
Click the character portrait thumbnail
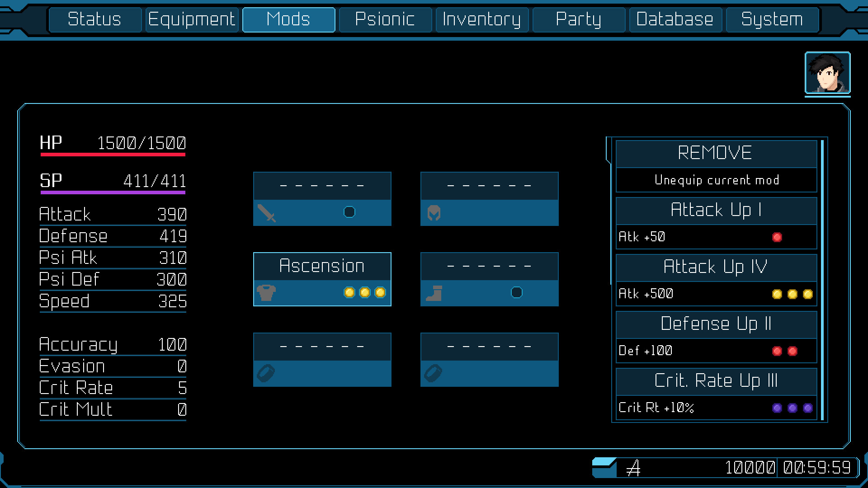click(x=827, y=73)
